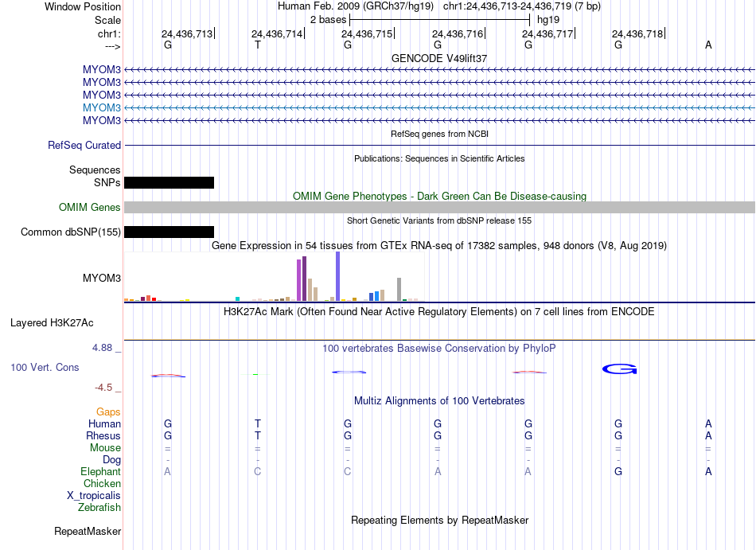This screenshot has width=756, height=550.
Task: Select the Human alignment row label
Action: pyautogui.click(x=104, y=424)
